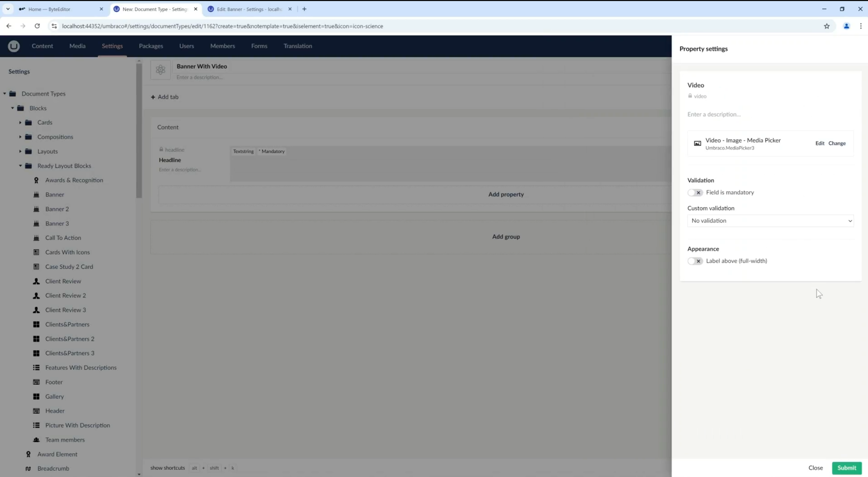868x477 pixels.
Task: Click the Cards With Icons item icon
Action: click(x=36, y=253)
